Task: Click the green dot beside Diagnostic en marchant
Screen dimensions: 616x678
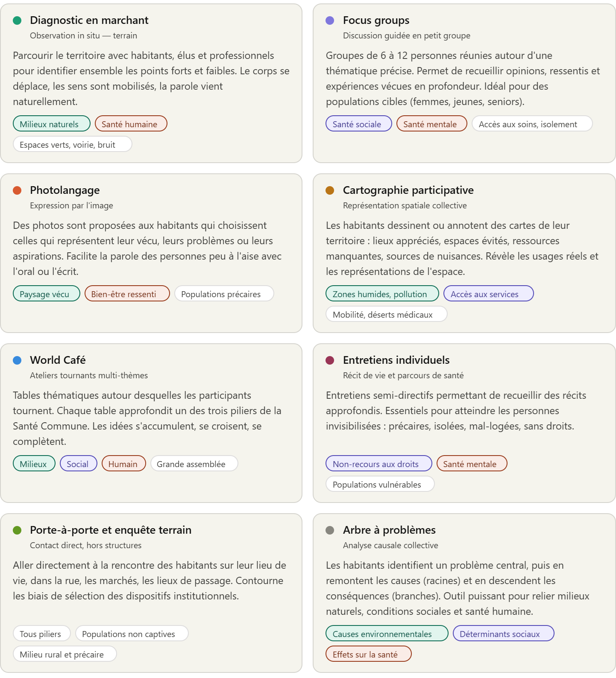Action: [17, 20]
